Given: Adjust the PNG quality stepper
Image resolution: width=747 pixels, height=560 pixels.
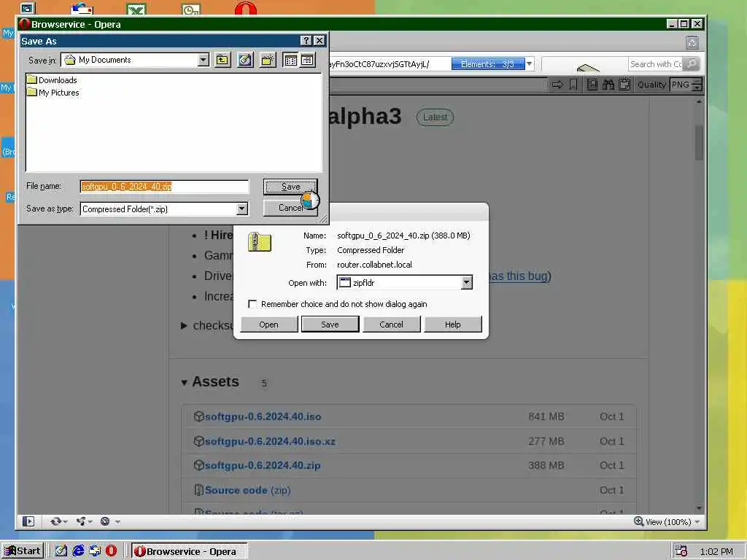Looking at the screenshot, I should tap(697, 85).
